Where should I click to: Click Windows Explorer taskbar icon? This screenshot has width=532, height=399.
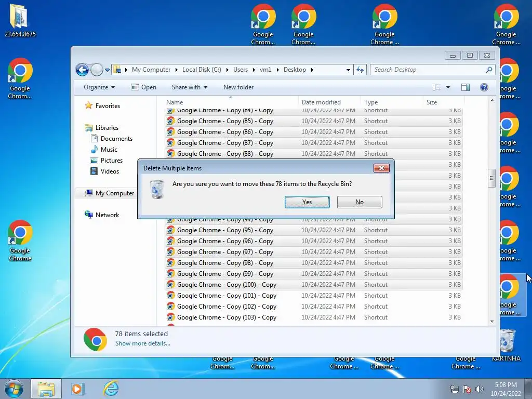tap(46, 389)
